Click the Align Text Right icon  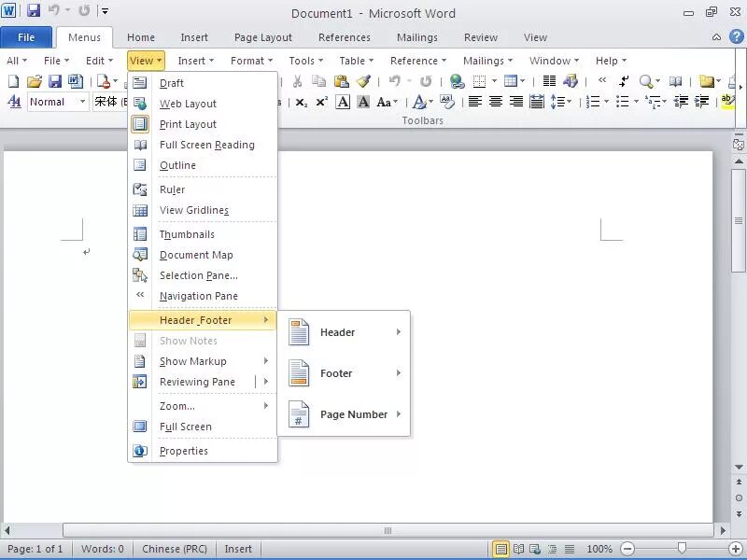(x=516, y=102)
